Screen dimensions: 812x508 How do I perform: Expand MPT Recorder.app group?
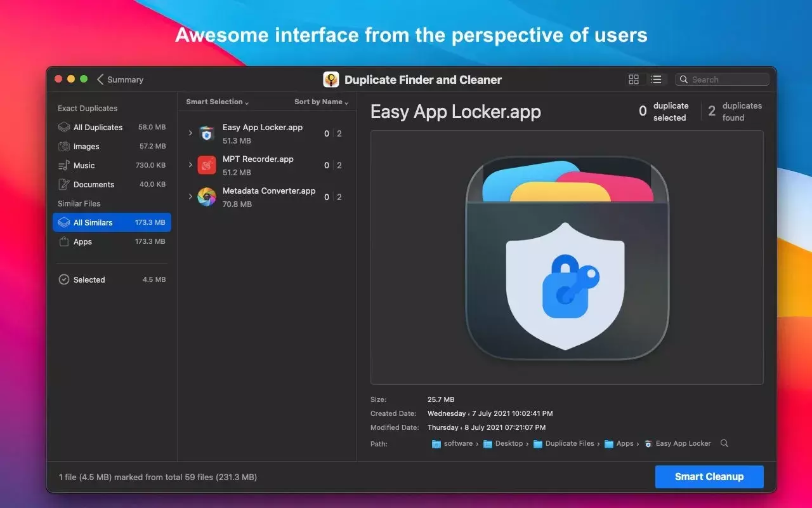click(x=190, y=165)
